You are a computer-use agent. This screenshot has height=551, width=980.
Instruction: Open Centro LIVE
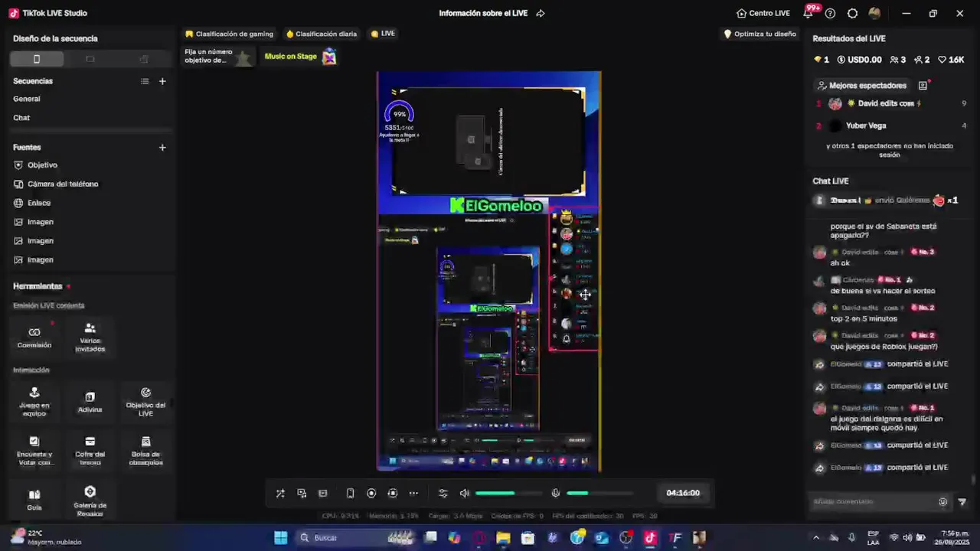point(763,13)
